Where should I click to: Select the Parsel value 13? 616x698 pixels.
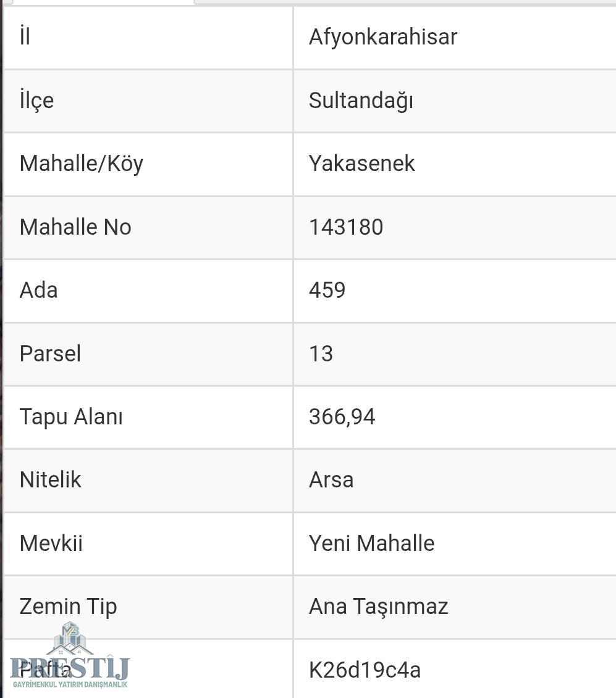321,354
